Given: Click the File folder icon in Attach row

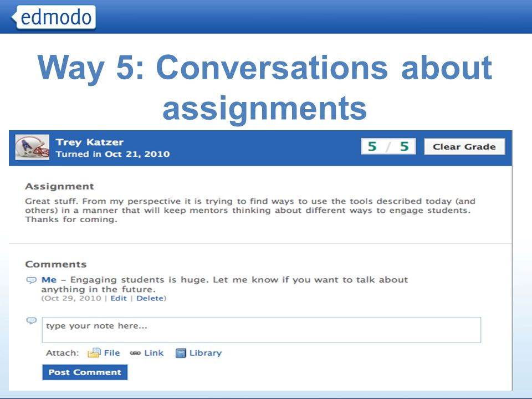Looking at the screenshot, I should (94, 353).
